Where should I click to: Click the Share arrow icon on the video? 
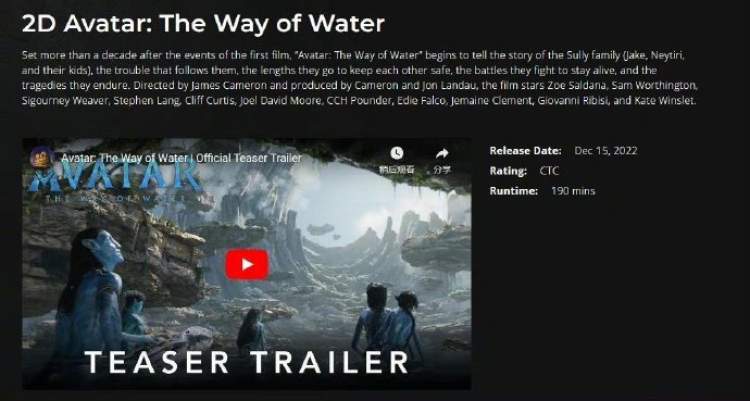pyautogui.click(x=442, y=153)
